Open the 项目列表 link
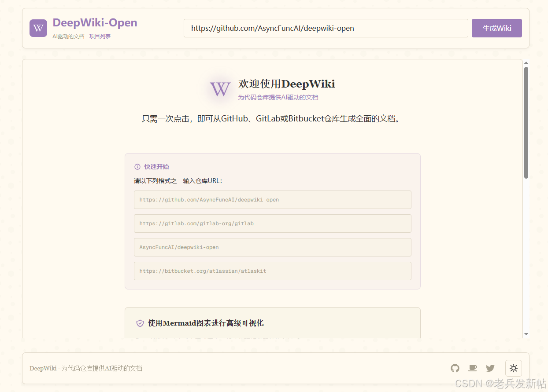This screenshot has height=392, width=548. point(100,37)
